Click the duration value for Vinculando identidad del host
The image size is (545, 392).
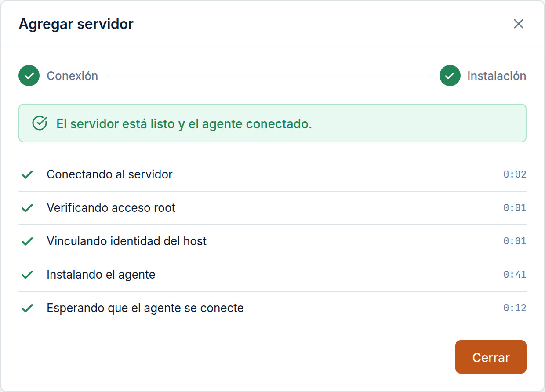(515, 241)
